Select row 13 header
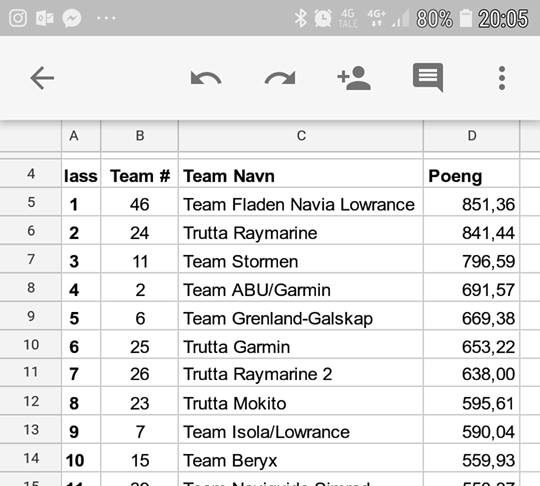The width and height of the screenshot is (540, 486). tap(31, 430)
